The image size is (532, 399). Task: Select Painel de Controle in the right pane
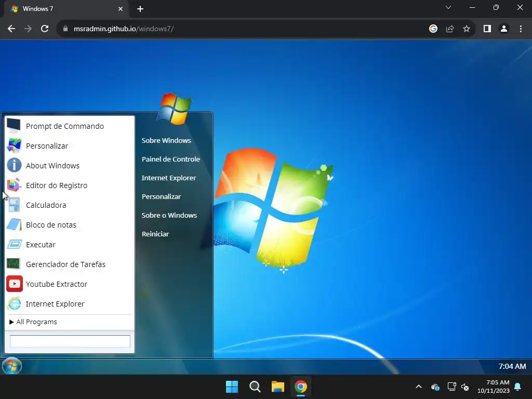point(170,159)
